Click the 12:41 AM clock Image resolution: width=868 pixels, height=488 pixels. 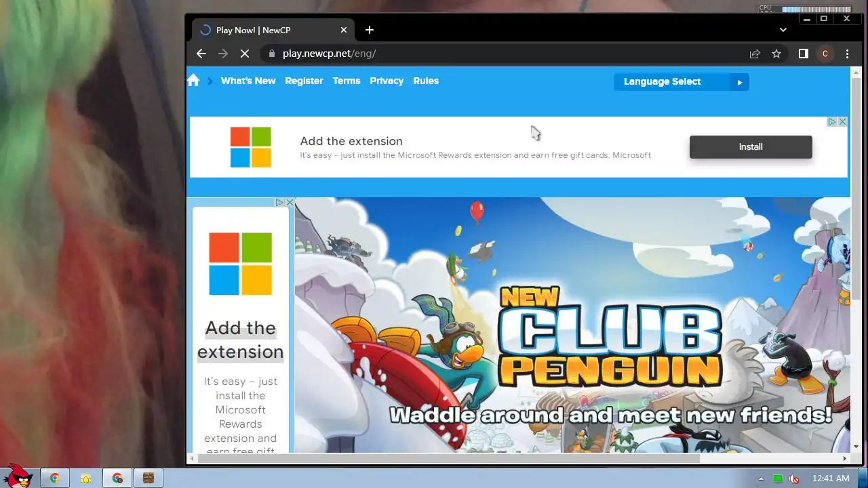tap(831, 479)
